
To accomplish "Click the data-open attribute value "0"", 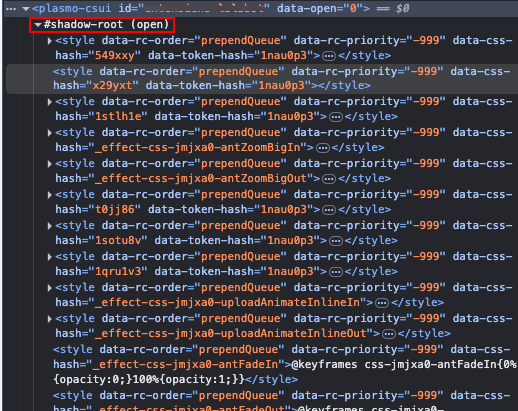I will pos(353,8).
